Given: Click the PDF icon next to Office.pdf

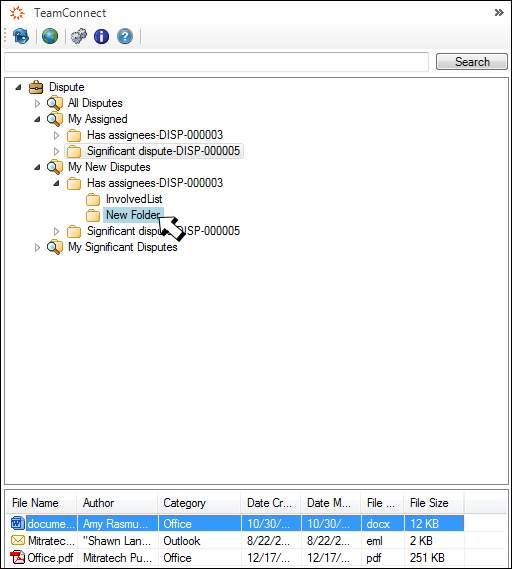Looking at the screenshot, I should point(17,557).
